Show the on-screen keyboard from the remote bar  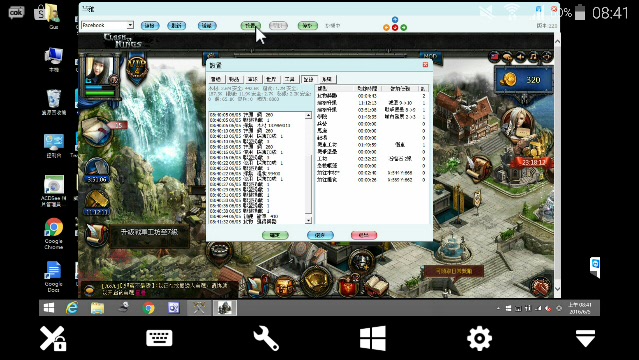[159, 338]
